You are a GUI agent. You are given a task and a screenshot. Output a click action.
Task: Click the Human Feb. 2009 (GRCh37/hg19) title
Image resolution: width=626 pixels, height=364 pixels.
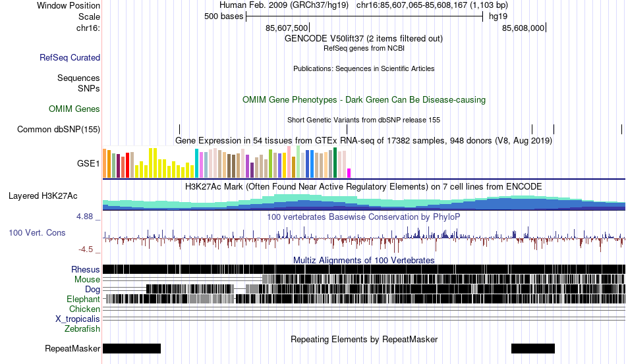pyautogui.click(x=284, y=5)
